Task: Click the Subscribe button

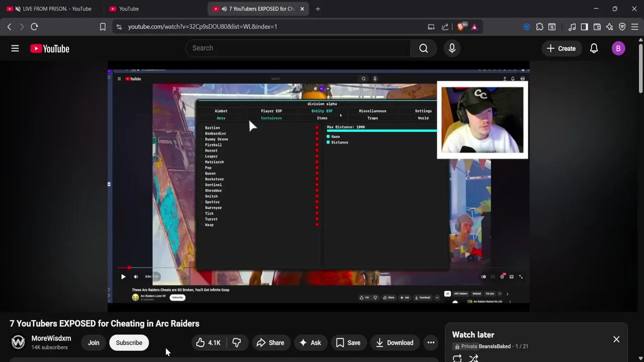Action: (129, 343)
